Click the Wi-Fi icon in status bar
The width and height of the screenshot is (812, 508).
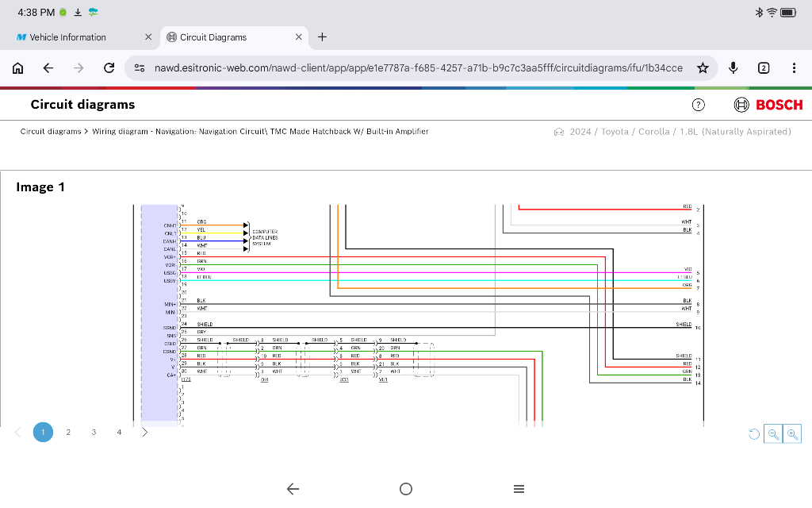click(772, 13)
